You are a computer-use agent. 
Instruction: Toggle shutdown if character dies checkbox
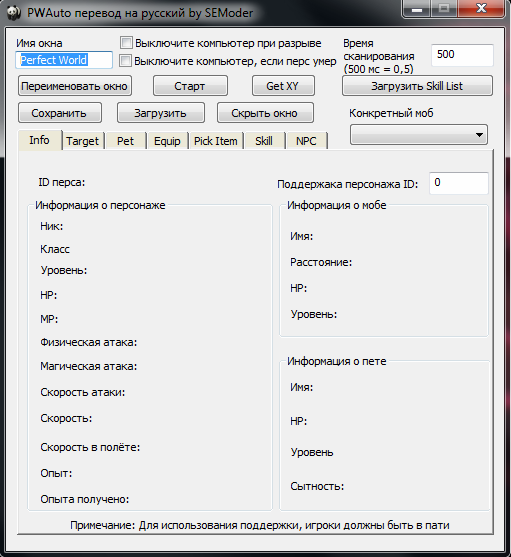pyautogui.click(x=125, y=61)
